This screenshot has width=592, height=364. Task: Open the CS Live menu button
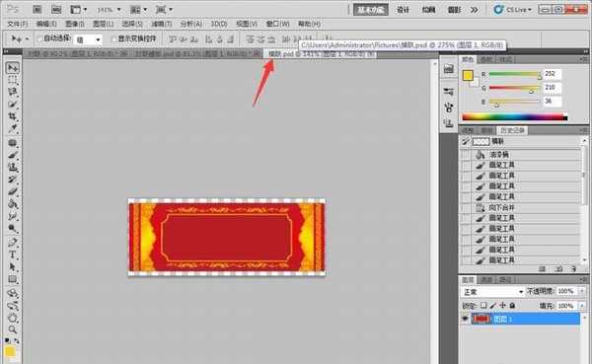point(513,10)
